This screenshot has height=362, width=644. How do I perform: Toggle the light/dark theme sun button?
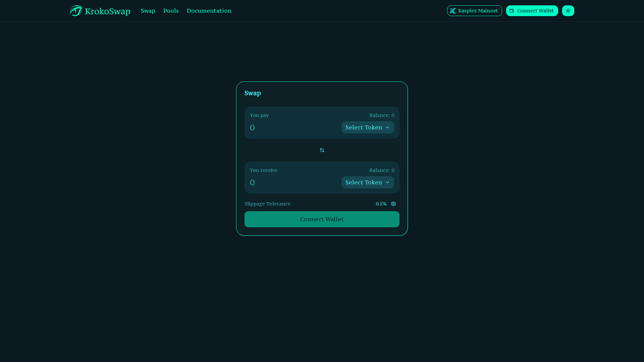click(568, 11)
